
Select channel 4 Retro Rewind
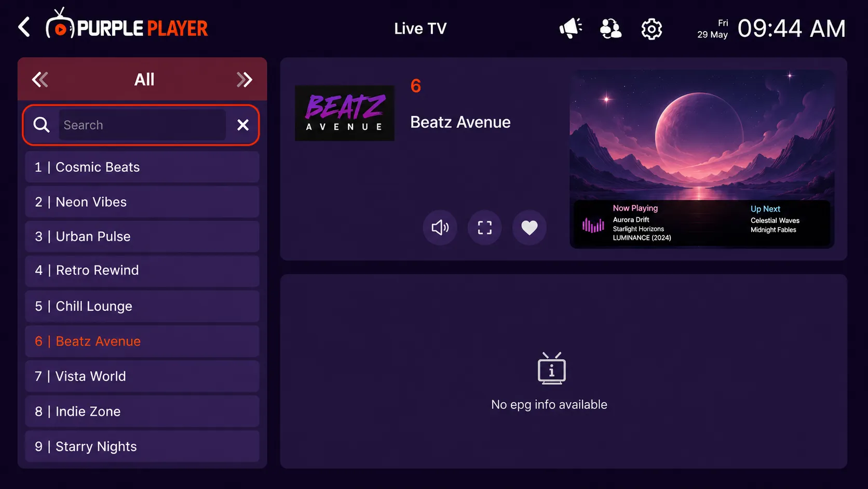[142, 271]
